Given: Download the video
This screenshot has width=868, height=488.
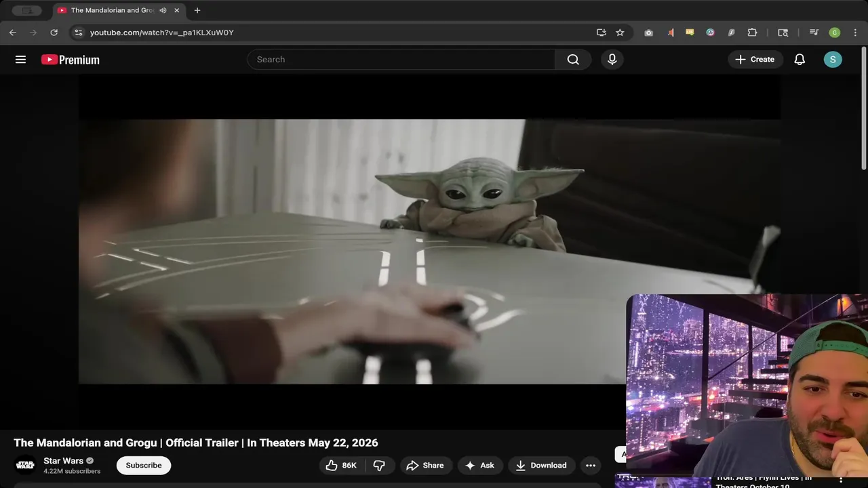Looking at the screenshot, I should [541, 465].
